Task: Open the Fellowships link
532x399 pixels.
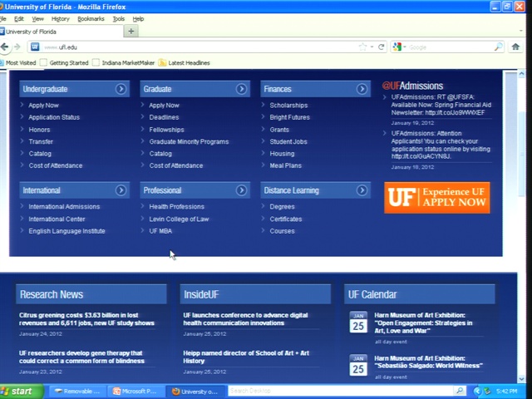Action: (166, 130)
